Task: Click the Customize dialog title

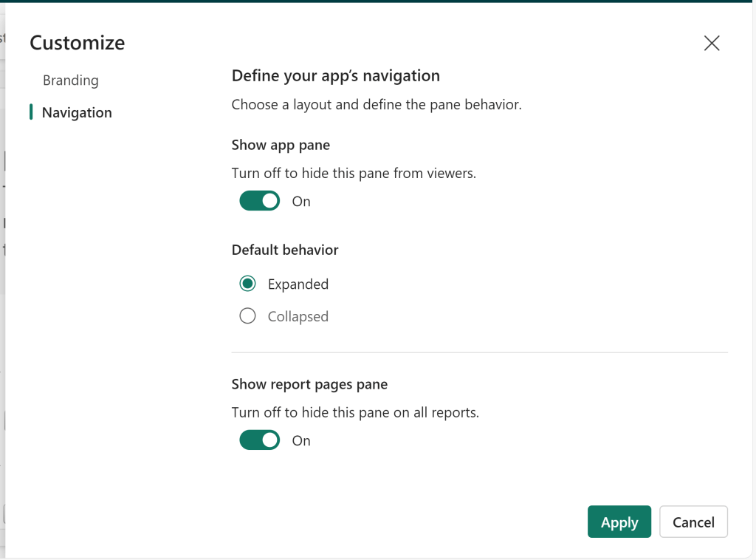Action: tap(78, 43)
